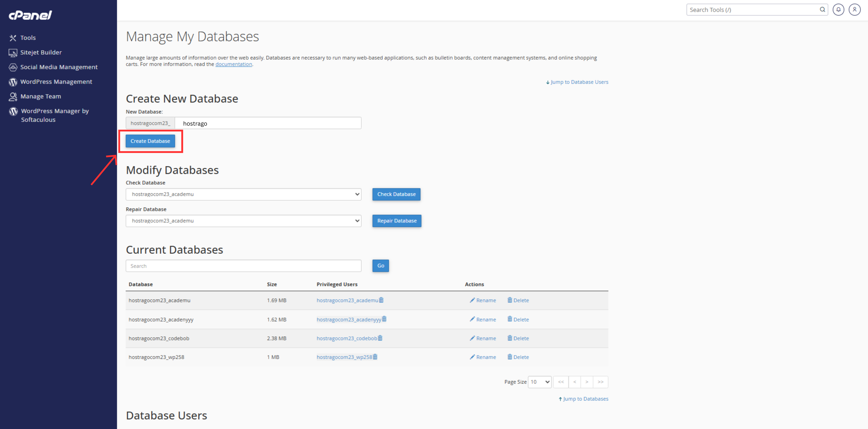Screen dimensions: 868x429
Task: Open Manage Team page
Action: tap(35, 96)
